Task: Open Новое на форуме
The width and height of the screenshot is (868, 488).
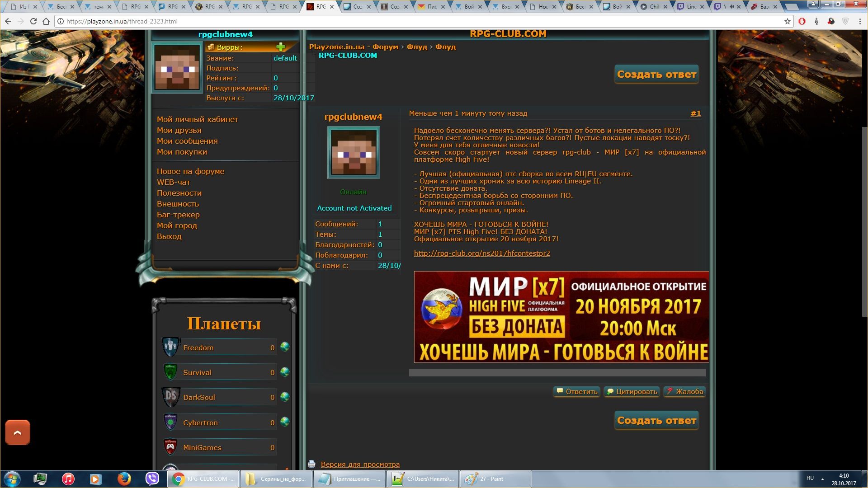Action: click(x=190, y=171)
